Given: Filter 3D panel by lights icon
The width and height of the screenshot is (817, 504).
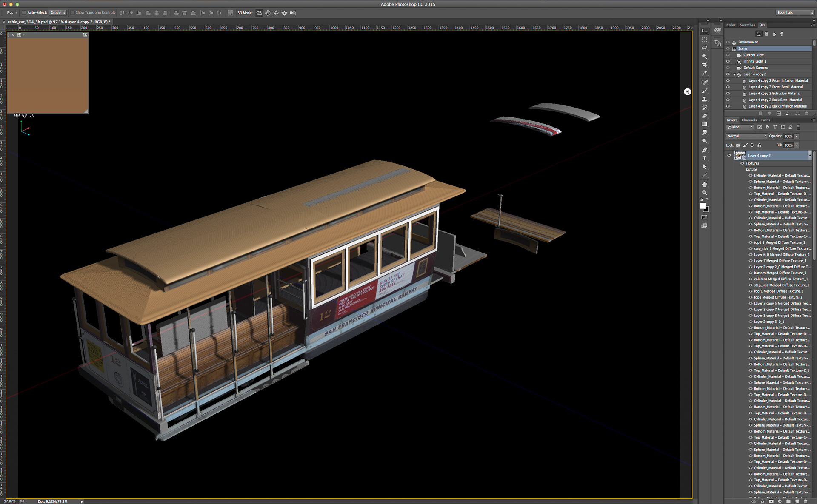Looking at the screenshot, I should click(782, 34).
